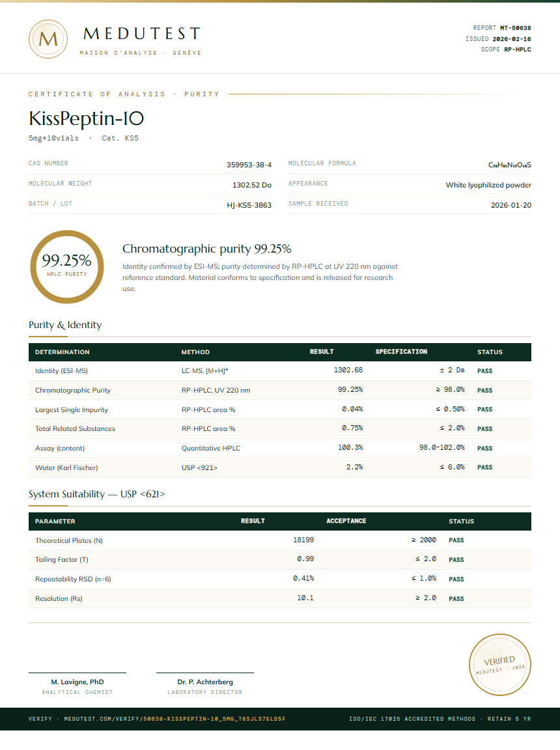Select the Resolution (Rs) row label

(59, 599)
